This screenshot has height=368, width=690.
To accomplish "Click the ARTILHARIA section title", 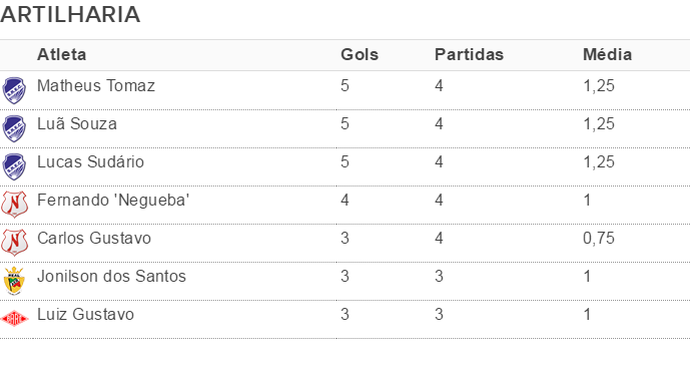I will coord(70,15).
